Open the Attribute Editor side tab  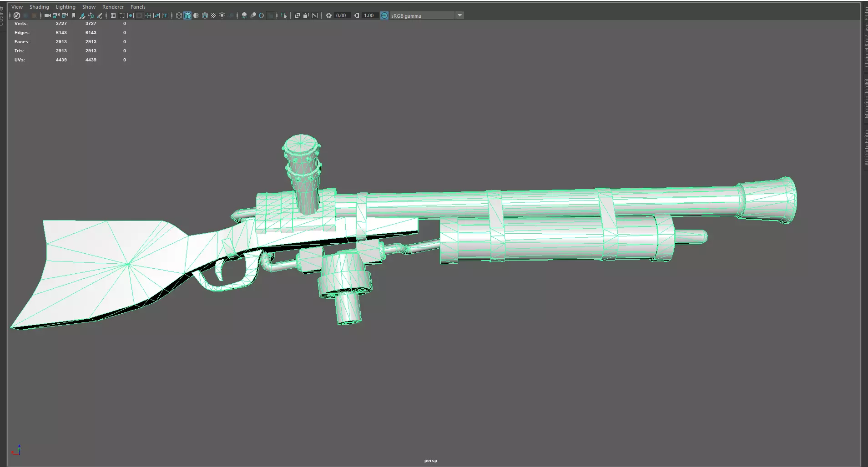[866, 146]
